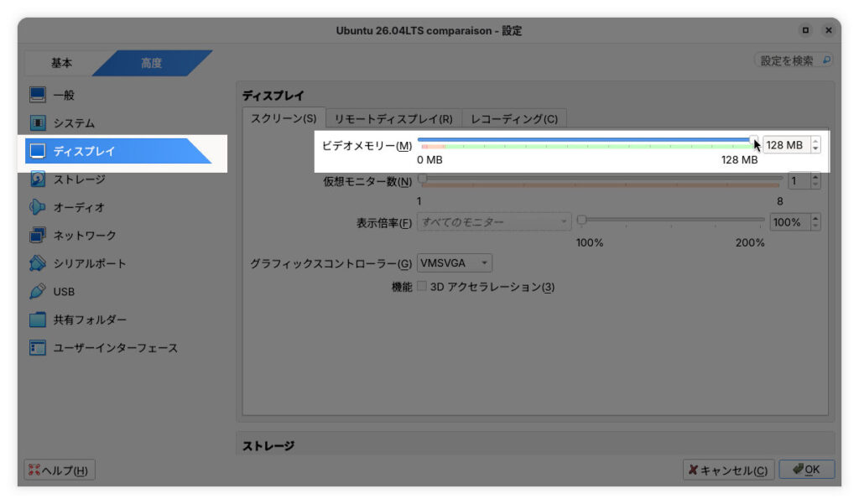Close the settings window
Screen dimensions: 859x504
tap(829, 30)
